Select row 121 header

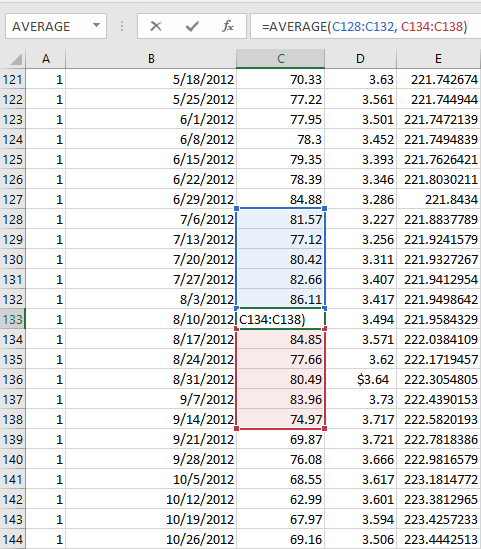[x=13, y=79]
